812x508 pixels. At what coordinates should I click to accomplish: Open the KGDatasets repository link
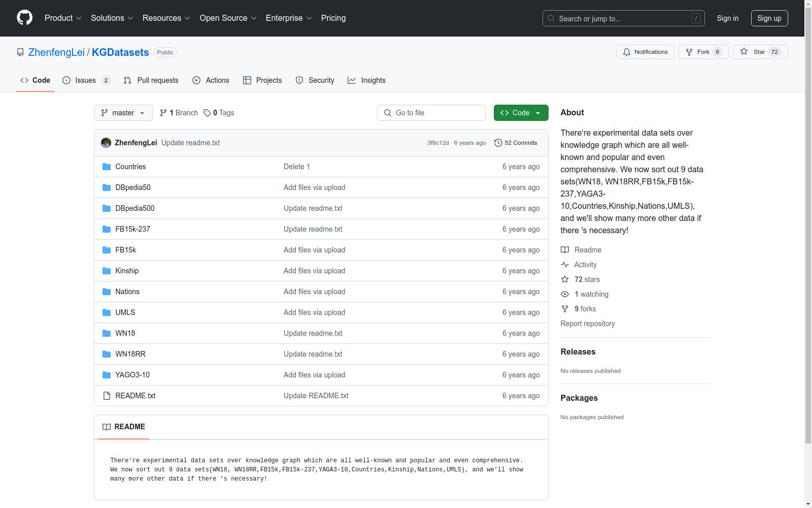120,52
